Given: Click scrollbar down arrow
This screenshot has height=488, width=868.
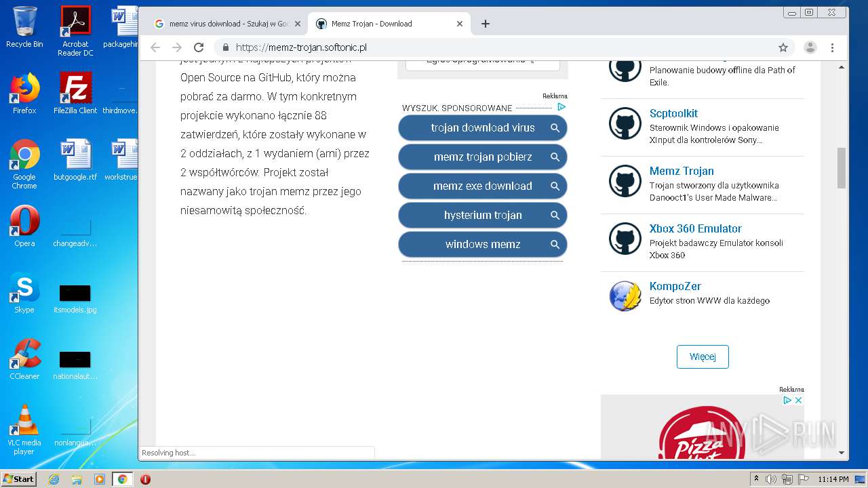Looking at the screenshot, I should (842, 452).
